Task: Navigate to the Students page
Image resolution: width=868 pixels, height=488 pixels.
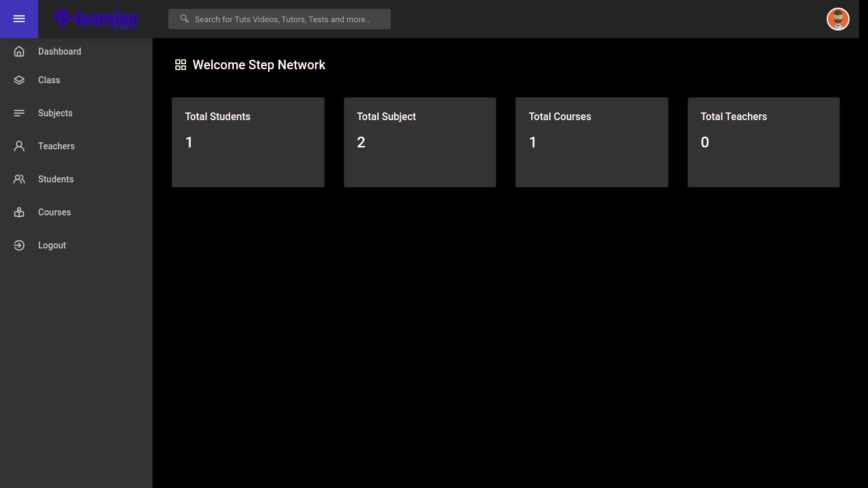Action: pos(56,179)
